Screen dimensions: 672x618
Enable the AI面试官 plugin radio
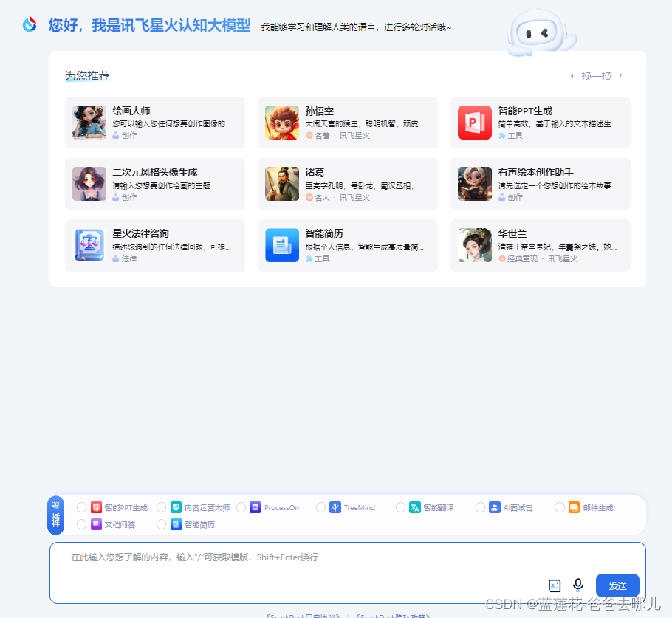click(481, 507)
